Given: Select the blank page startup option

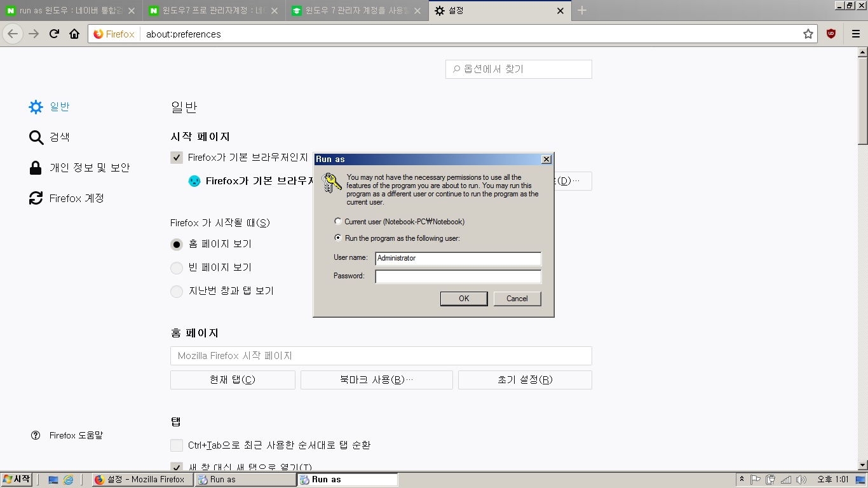Looking at the screenshot, I should click(177, 268).
